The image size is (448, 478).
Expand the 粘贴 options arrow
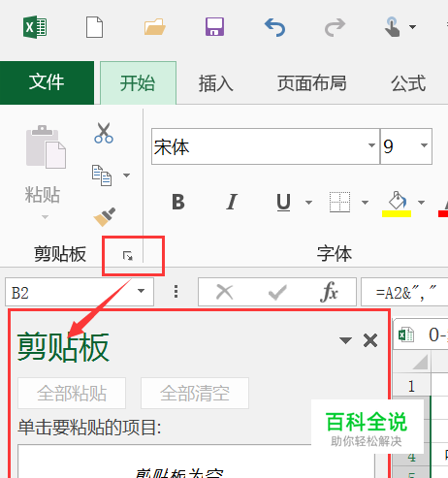[x=45, y=217]
